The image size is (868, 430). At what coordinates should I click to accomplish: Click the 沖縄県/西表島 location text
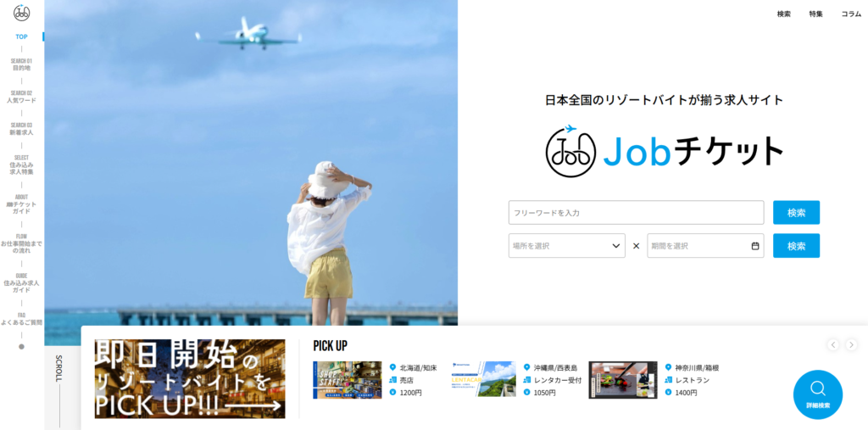(555, 367)
